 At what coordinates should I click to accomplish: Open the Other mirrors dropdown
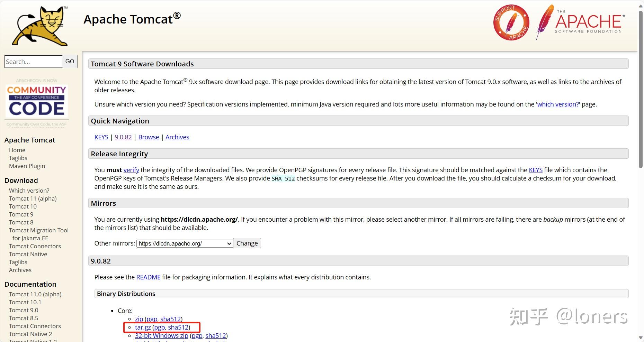pos(185,243)
